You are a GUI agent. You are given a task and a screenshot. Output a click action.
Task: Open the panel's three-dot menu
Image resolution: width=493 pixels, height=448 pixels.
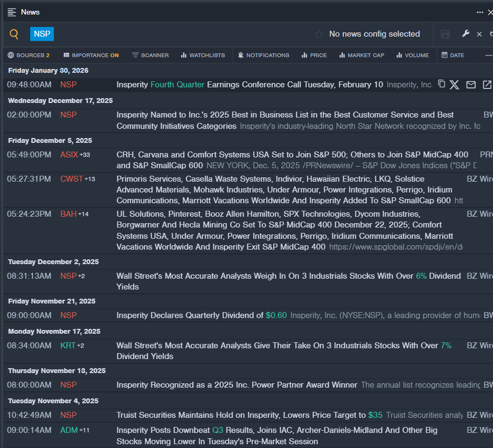[480, 12]
